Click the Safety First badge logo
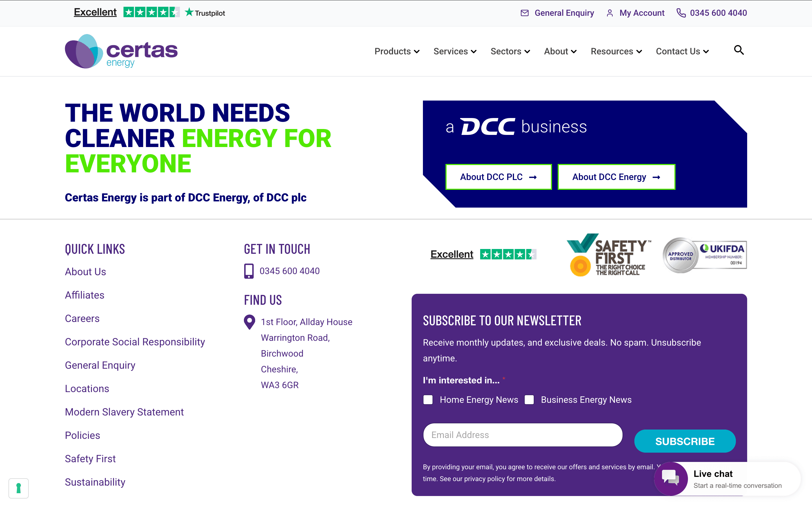812x507 pixels. coord(608,255)
